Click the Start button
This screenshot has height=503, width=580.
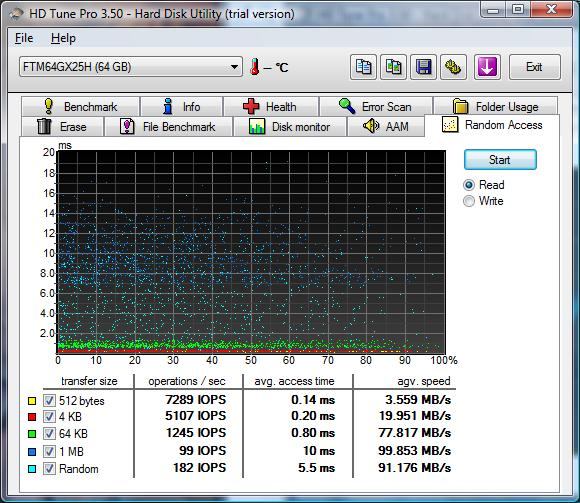(500, 160)
